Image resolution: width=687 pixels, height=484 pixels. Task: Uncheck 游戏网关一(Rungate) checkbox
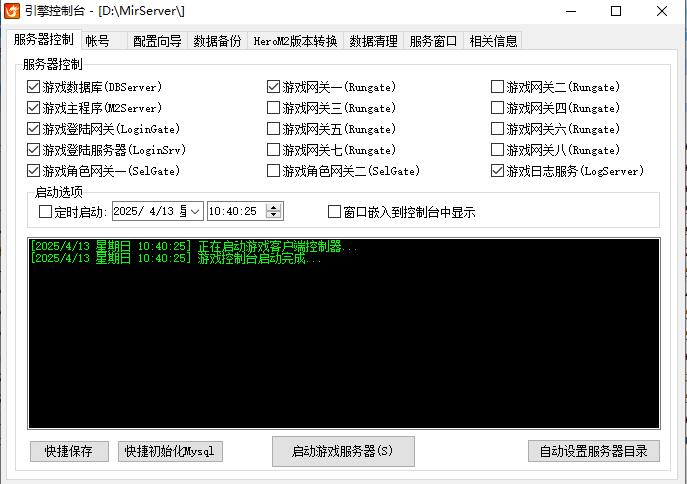coord(273,87)
